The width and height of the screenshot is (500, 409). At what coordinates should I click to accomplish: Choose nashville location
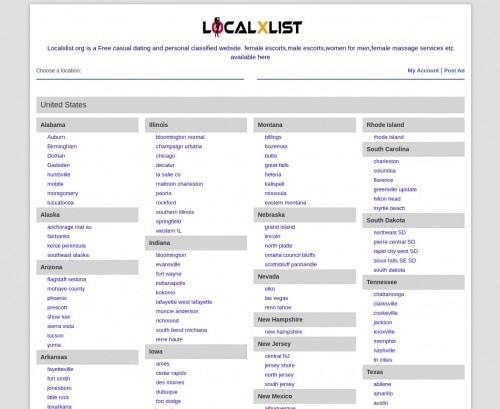[x=384, y=350]
